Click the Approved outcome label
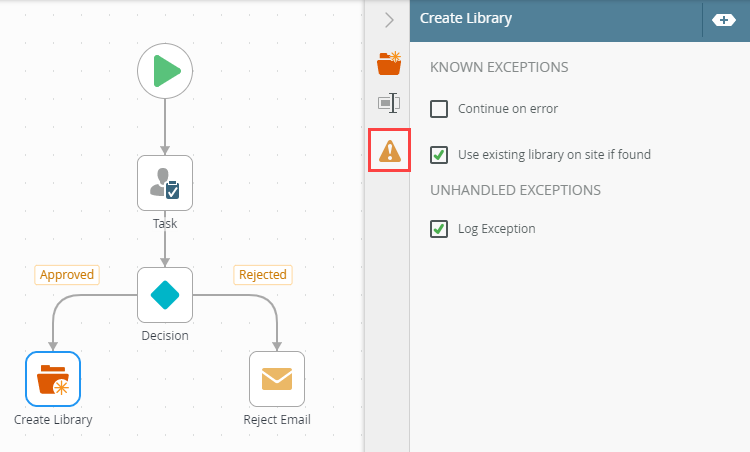The height and width of the screenshot is (452, 750). tap(66, 275)
